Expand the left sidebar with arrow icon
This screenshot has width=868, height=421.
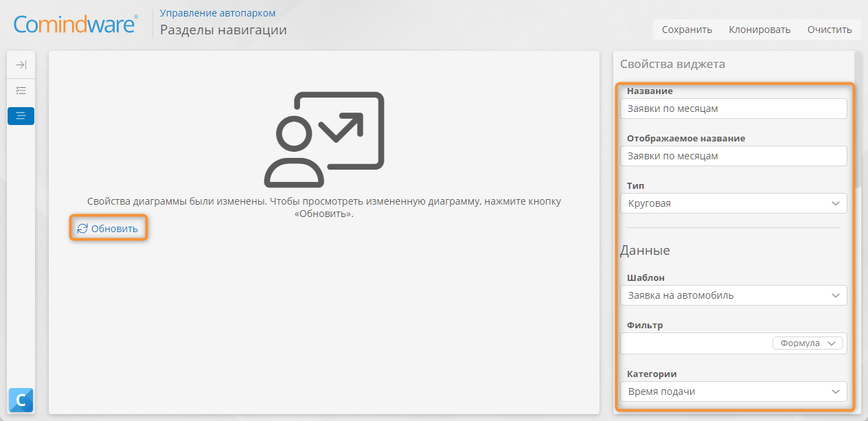pyautogui.click(x=21, y=65)
